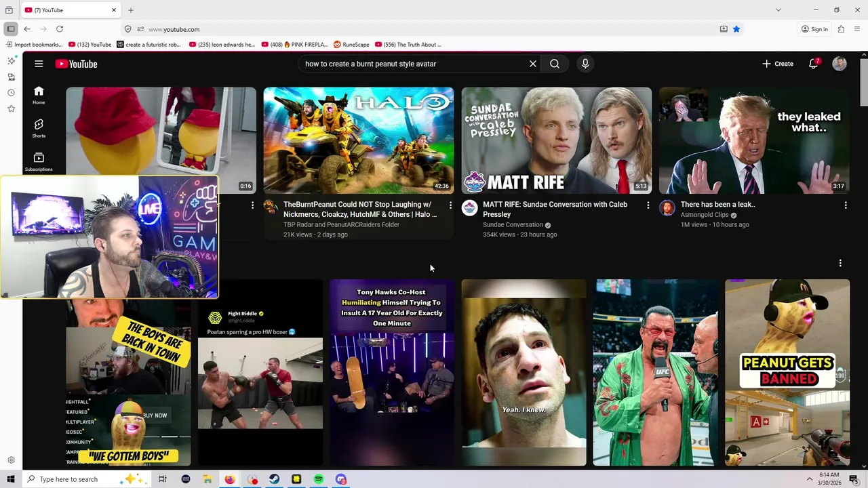Click the Sundae Conversation channel avatar
Viewport: 868px width, 488px height.
[469, 207]
